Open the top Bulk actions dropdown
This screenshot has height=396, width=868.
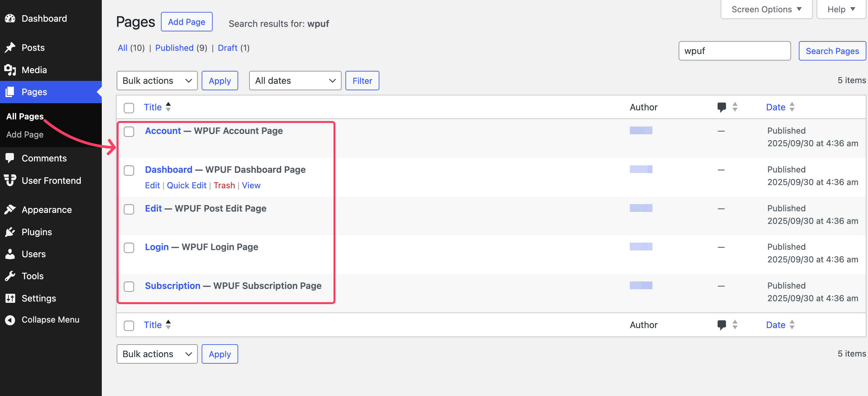pos(157,81)
